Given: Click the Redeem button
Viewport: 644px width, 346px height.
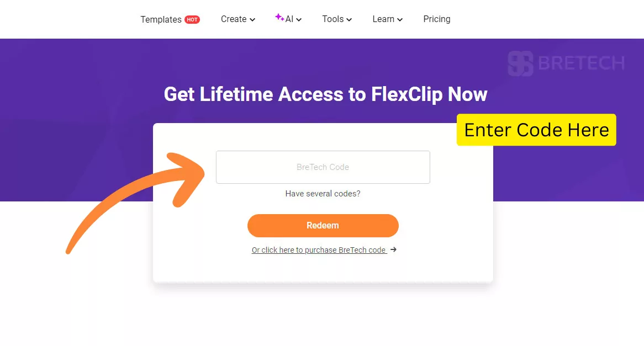Looking at the screenshot, I should tap(323, 226).
